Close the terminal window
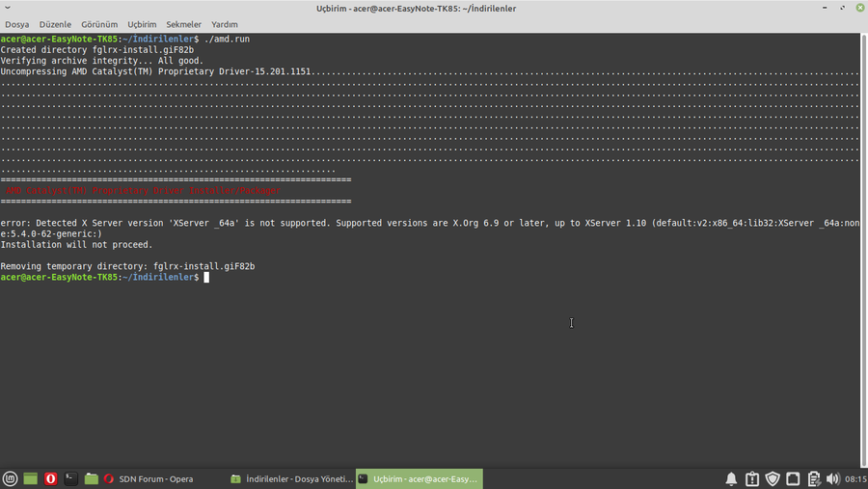 click(x=860, y=8)
